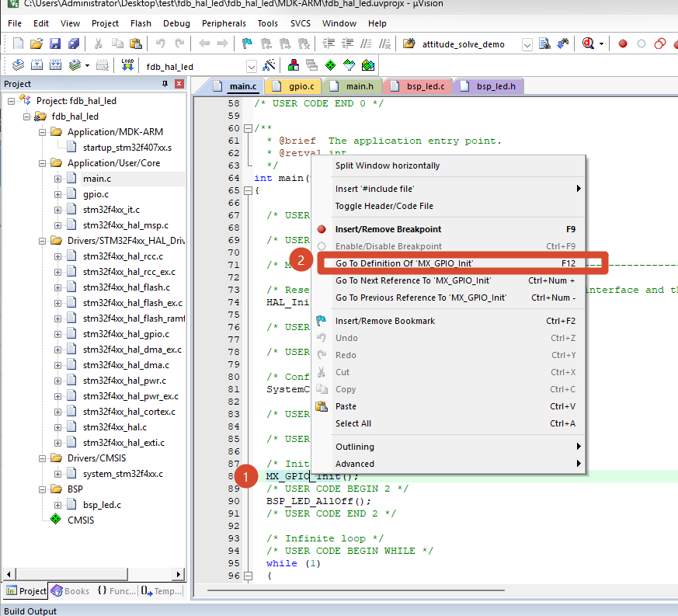Expand the bsp_led.c file node

coord(57,505)
